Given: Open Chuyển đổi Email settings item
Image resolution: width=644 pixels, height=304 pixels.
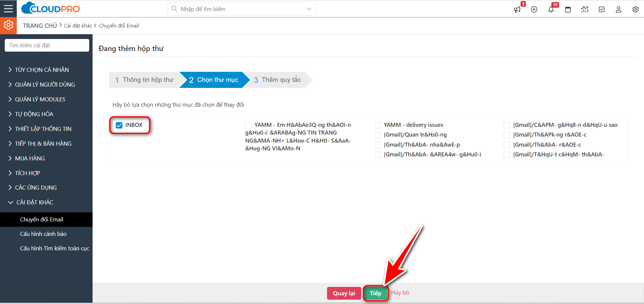Looking at the screenshot, I should 46,219.
